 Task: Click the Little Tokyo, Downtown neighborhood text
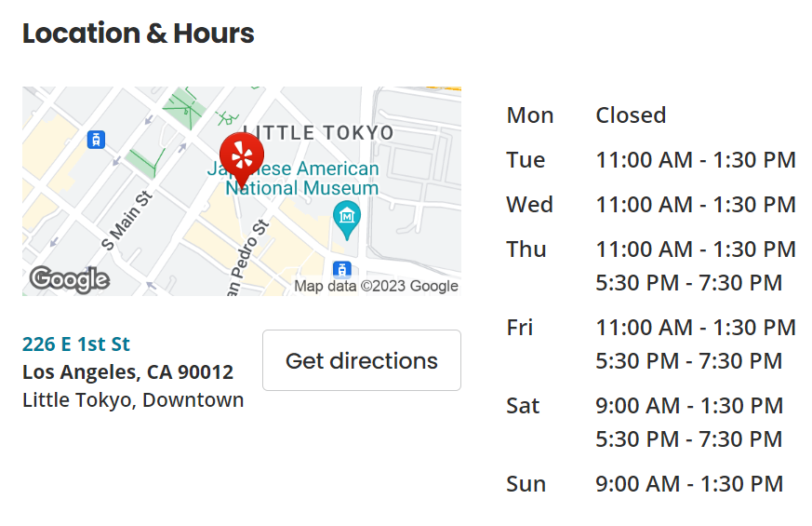pos(133,400)
